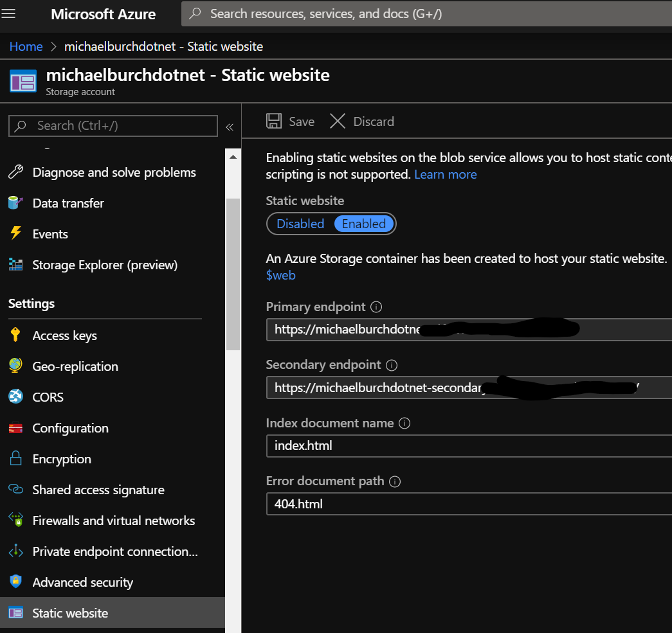Click the Error document path field
672x633 pixels.
(x=469, y=504)
